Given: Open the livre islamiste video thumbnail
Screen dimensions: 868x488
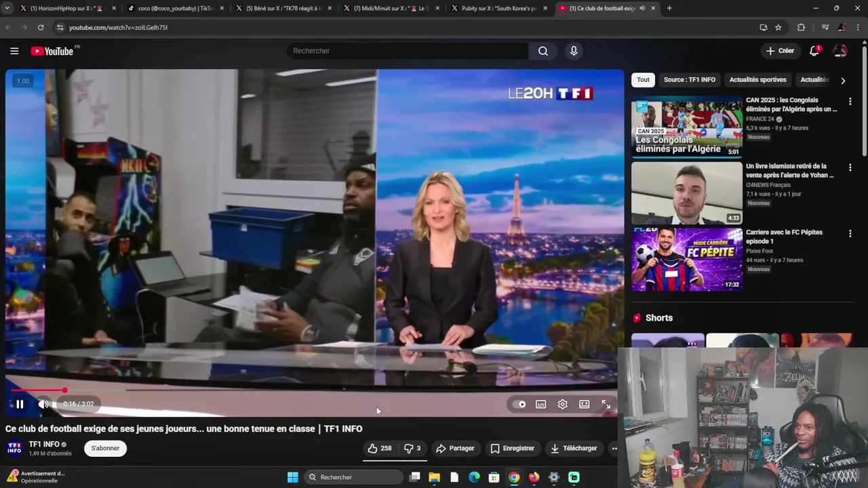Looking at the screenshot, I should (686, 193).
